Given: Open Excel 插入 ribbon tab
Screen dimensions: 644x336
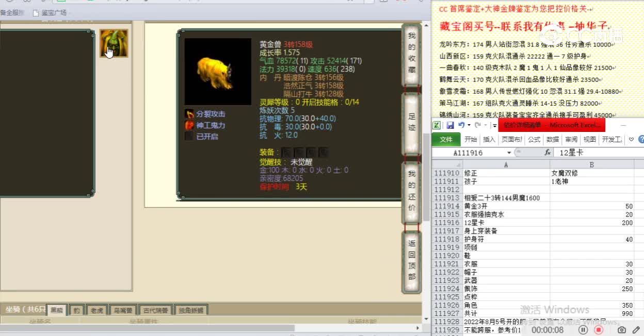Looking at the screenshot, I should [489, 139].
